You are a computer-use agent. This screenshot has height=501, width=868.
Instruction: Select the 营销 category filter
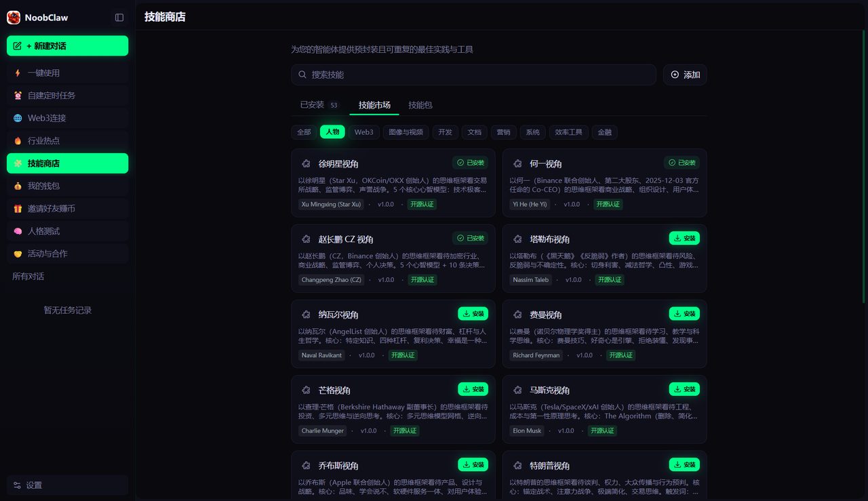tap(504, 132)
